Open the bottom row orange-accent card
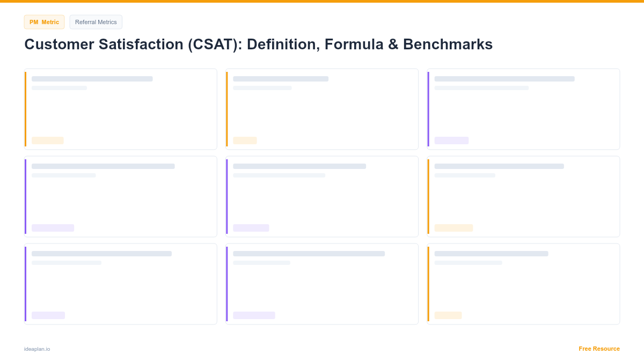Screen dimensions: 644x362 (523, 284)
